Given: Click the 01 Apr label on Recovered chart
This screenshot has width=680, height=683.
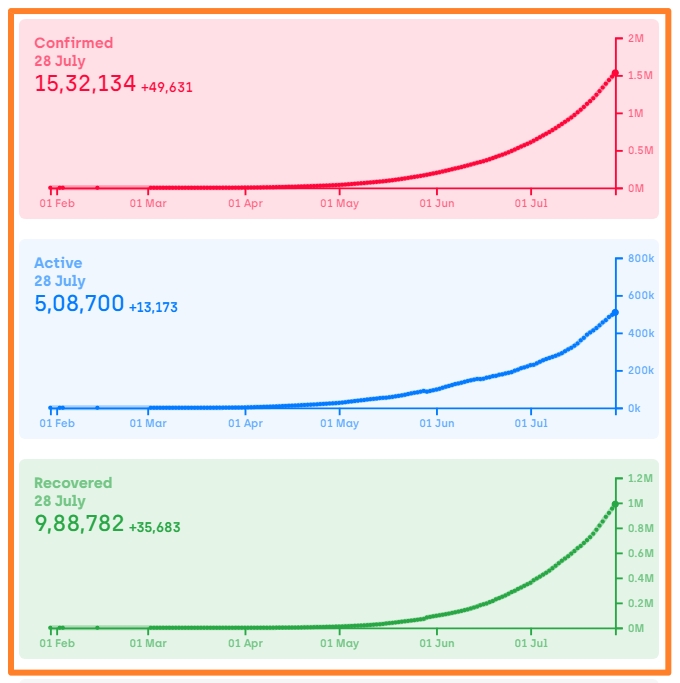Looking at the screenshot, I should pos(245,642).
